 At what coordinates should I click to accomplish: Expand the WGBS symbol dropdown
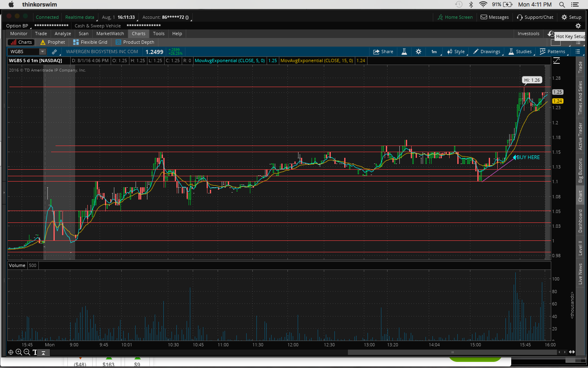tap(42, 52)
